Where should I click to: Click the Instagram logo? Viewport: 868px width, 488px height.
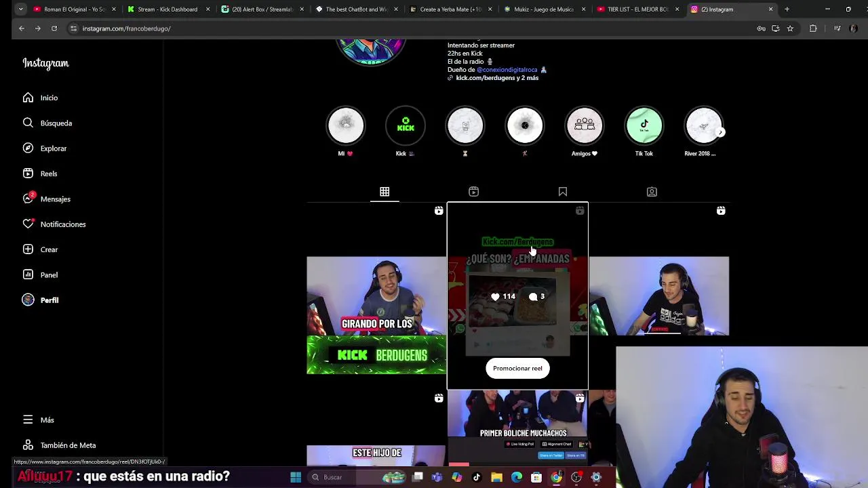coord(45,63)
